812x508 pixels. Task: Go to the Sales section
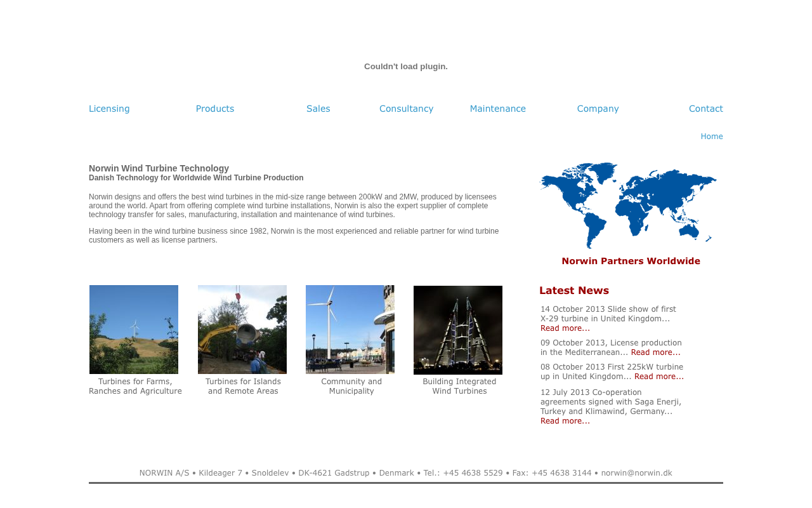click(x=318, y=109)
